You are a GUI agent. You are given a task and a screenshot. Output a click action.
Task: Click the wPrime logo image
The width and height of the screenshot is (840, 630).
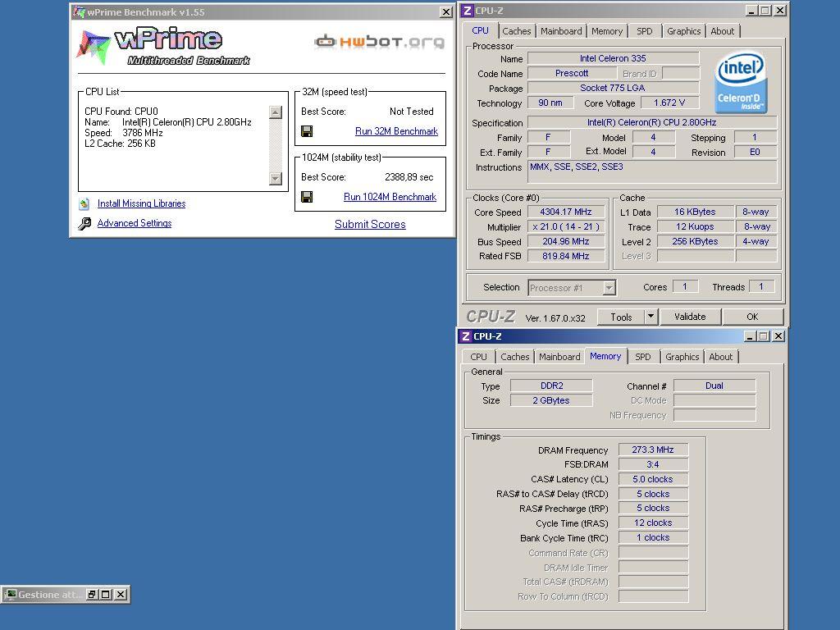coord(163,47)
